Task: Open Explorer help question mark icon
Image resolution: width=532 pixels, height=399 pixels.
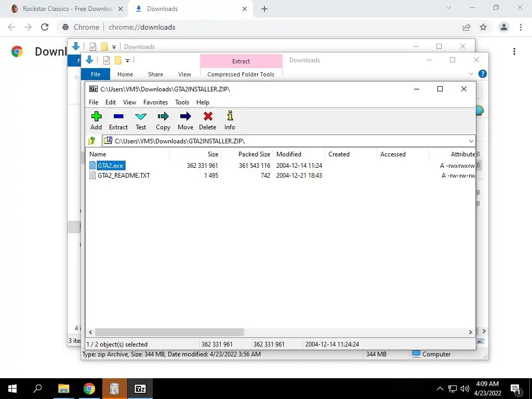Action: pos(483,74)
